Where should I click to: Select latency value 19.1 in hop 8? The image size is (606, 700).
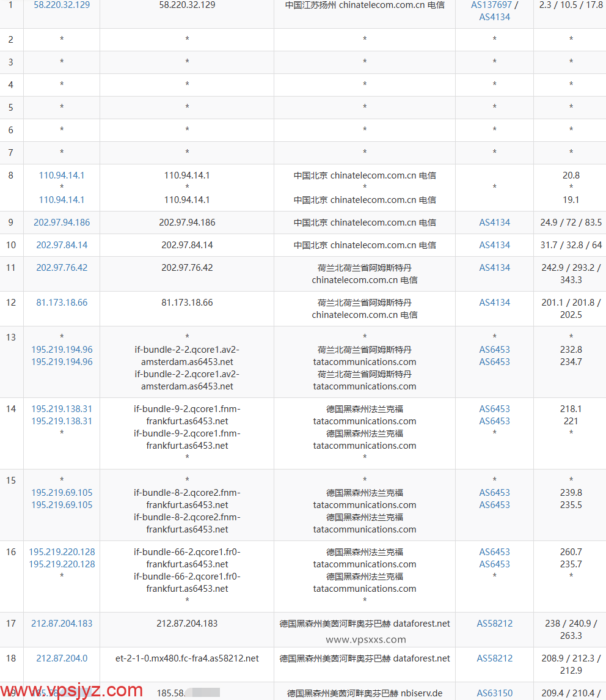coord(571,200)
